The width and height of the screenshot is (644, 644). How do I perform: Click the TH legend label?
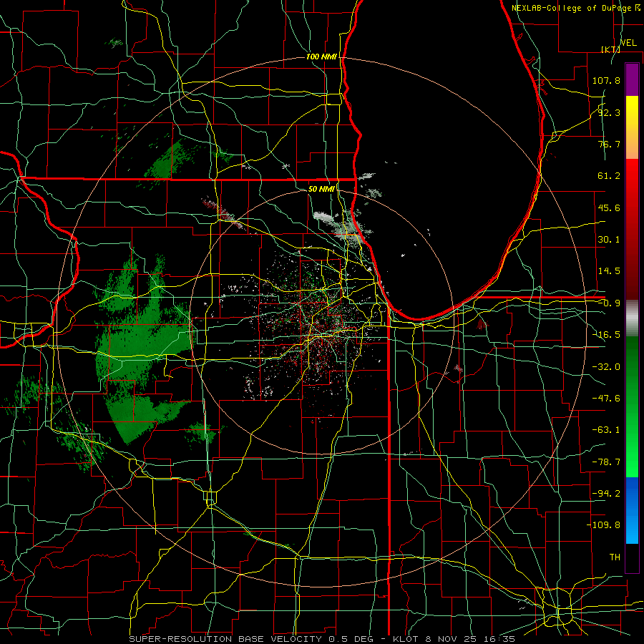pyautogui.click(x=615, y=557)
